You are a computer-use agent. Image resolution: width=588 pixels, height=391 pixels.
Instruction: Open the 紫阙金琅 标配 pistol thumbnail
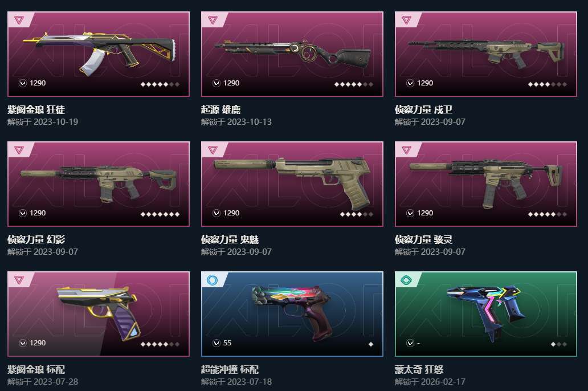tap(98, 312)
